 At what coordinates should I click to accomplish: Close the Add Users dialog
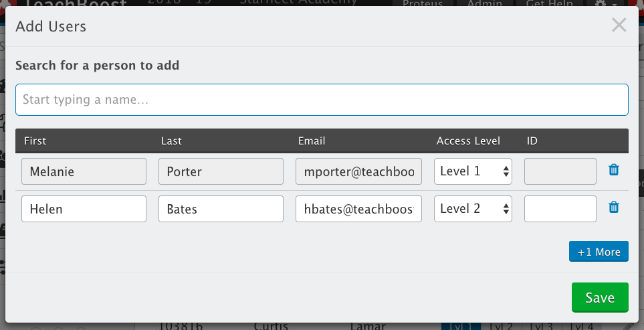coord(619,25)
